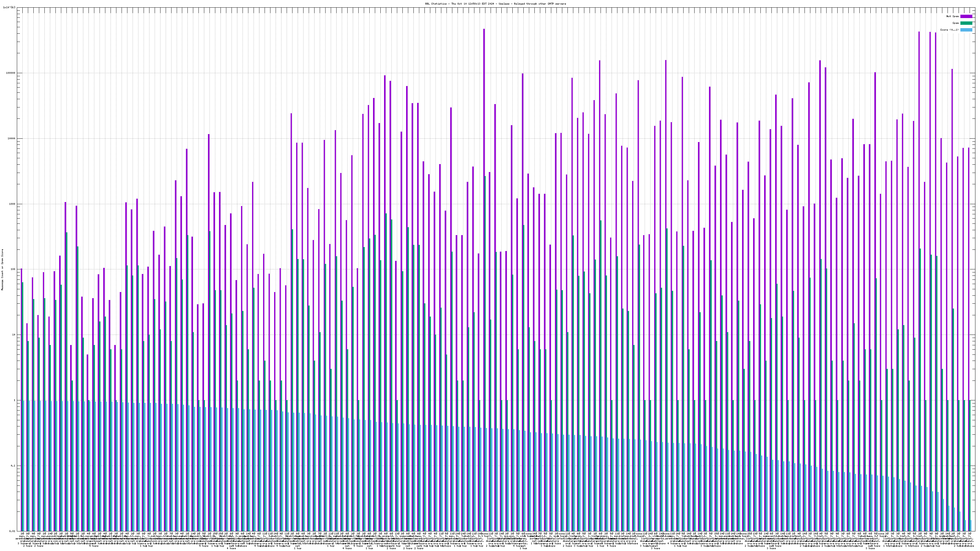The width and height of the screenshot is (980, 551).
Task: Click the "Message Count or Spam Score" axis title
Action: (x=2, y=270)
